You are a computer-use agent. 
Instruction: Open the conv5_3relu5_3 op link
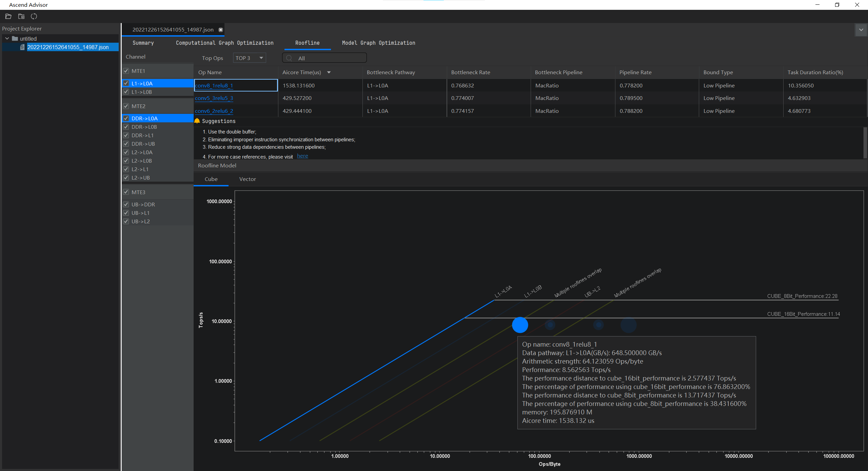tap(214, 98)
